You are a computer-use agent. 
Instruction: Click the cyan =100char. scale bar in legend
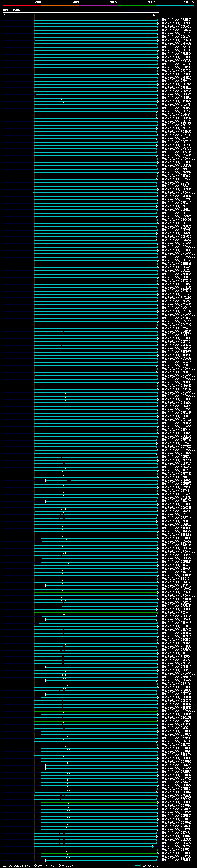tap(138, 866)
